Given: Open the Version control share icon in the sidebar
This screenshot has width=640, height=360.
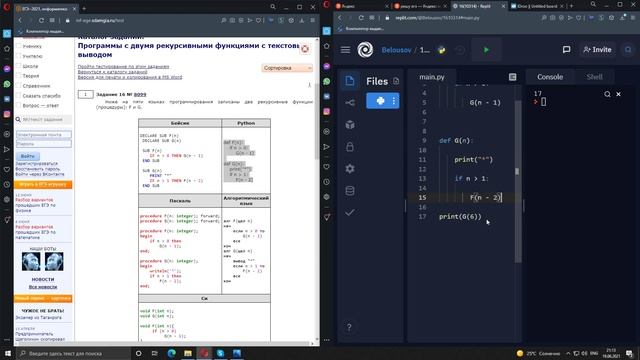Looking at the screenshot, I should pyautogui.click(x=350, y=102).
